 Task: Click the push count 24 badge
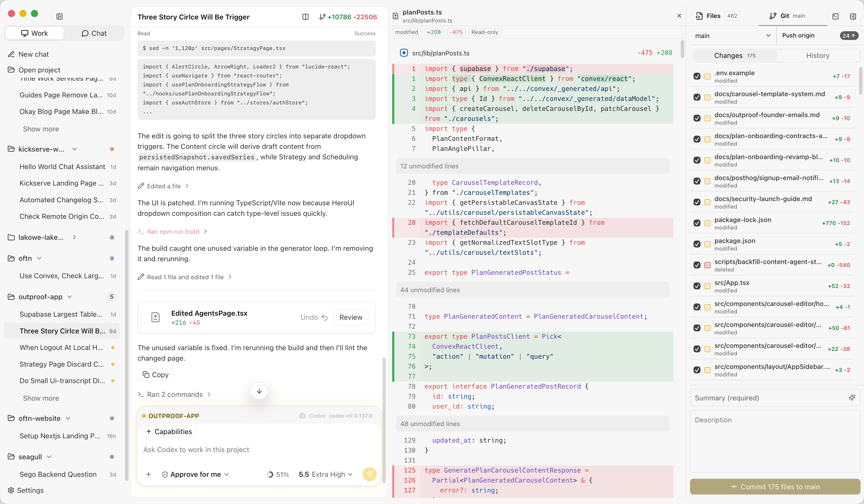849,35
